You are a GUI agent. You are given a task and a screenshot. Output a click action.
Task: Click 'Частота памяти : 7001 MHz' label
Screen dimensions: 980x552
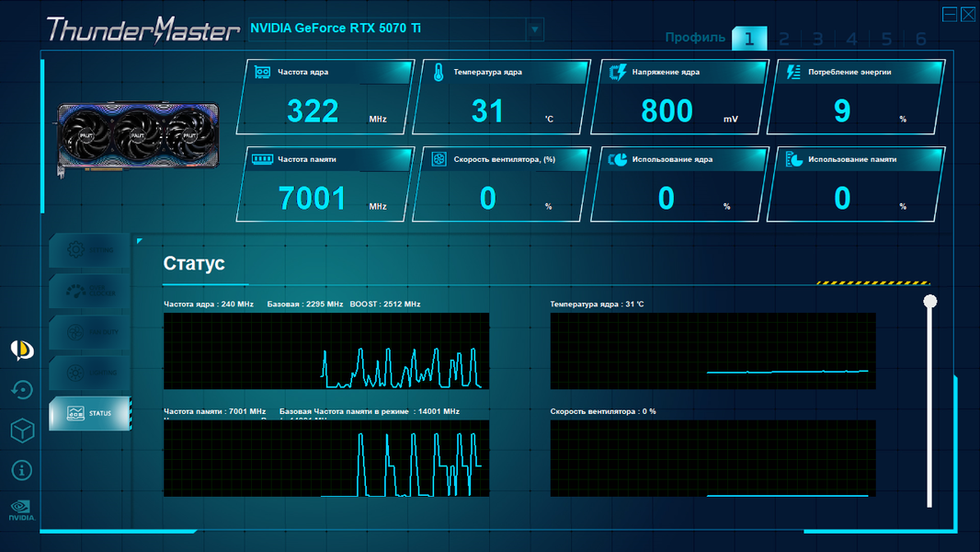tap(214, 411)
